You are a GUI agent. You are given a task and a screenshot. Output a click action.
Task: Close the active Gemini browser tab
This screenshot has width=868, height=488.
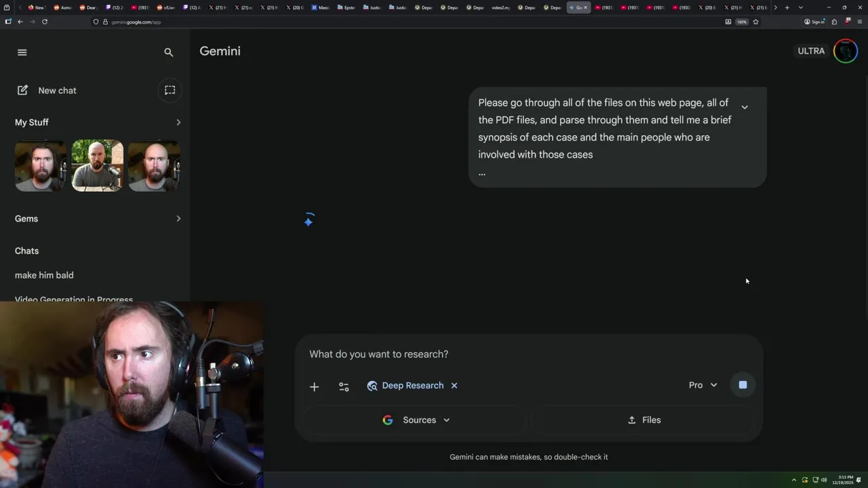pos(586,7)
